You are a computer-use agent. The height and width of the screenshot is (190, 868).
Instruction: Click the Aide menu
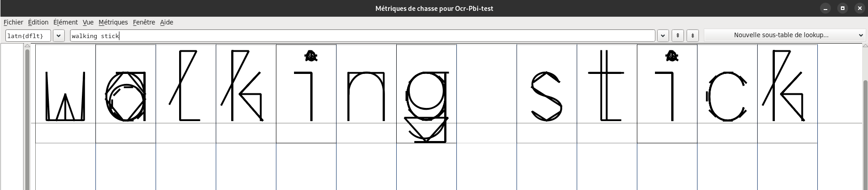pyautogui.click(x=166, y=22)
